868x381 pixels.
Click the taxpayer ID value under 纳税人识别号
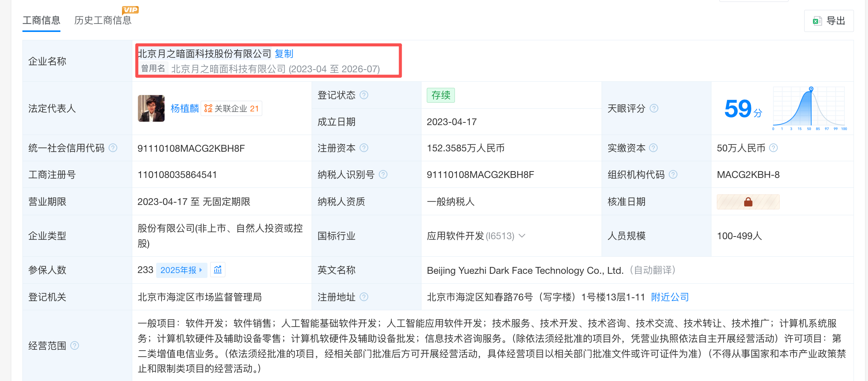(480, 175)
